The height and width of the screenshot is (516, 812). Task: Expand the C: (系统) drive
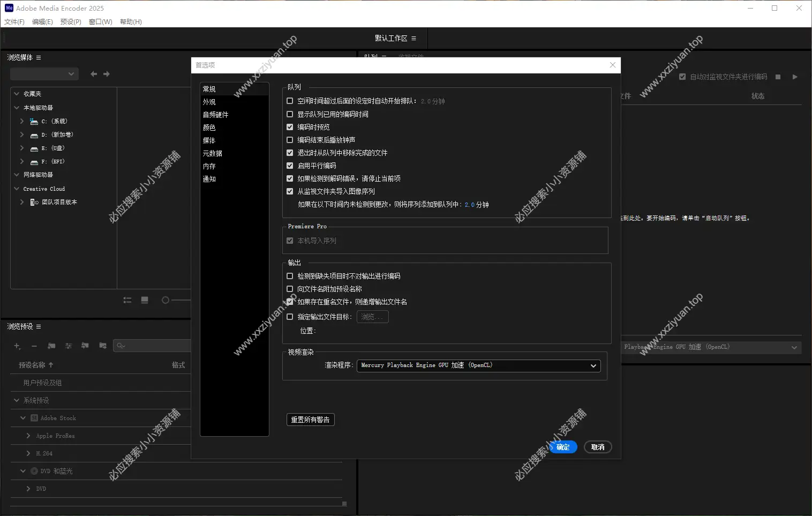(22, 122)
